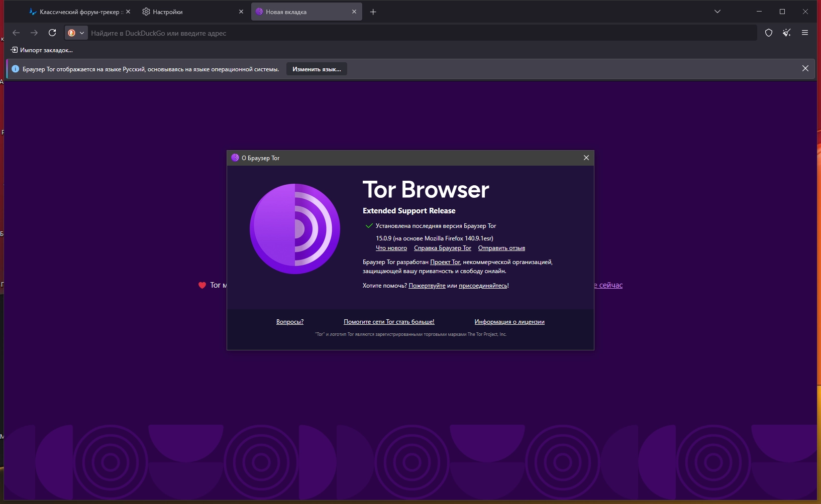Click the Пожертвуйте donation link
This screenshot has width=821, height=504.
click(427, 286)
